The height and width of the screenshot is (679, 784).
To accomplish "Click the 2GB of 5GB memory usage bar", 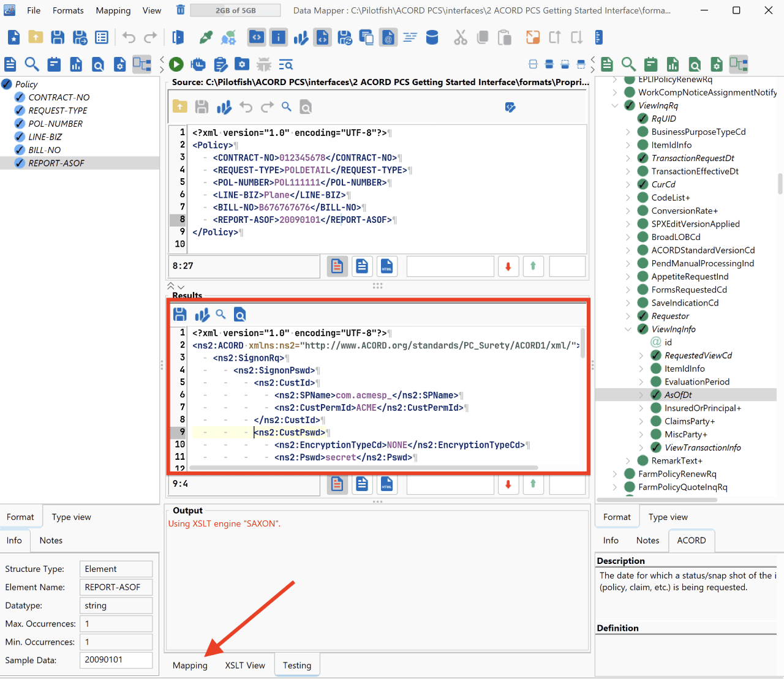I will pyautogui.click(x=235, y=10).
